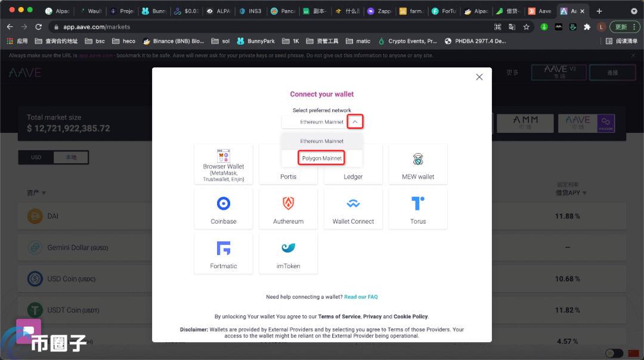This screenshot has height=360, width=644.
Task: Choose the imToken wallet
Action: click(289, 254)
